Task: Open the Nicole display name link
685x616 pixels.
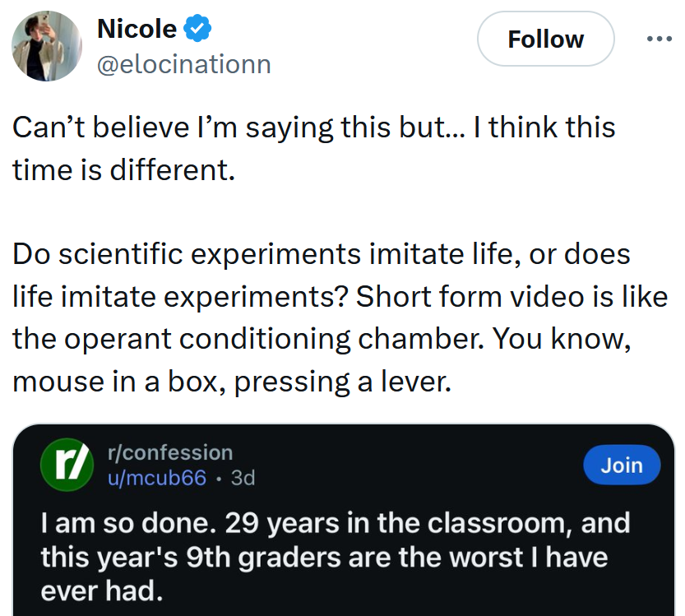Action: (x=137, y=29)
